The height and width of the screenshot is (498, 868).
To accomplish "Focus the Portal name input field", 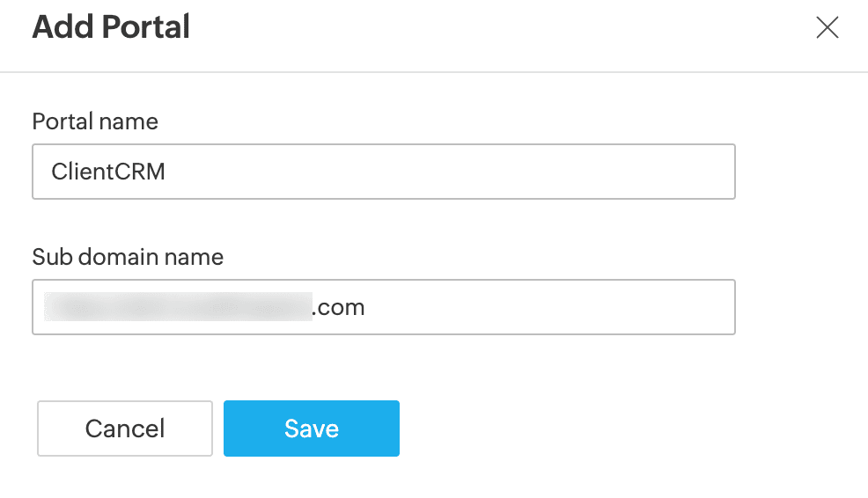I will click(384, 172).
